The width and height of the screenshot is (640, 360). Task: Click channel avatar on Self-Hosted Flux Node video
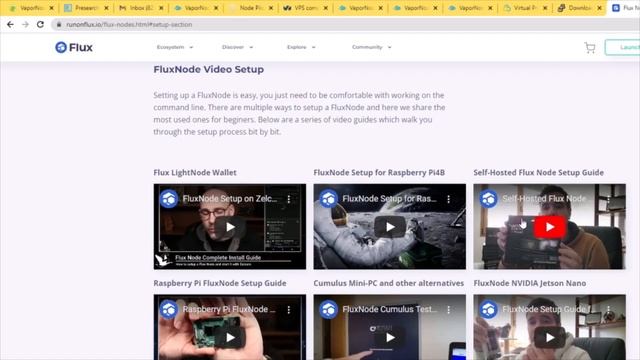pos(489,199)
